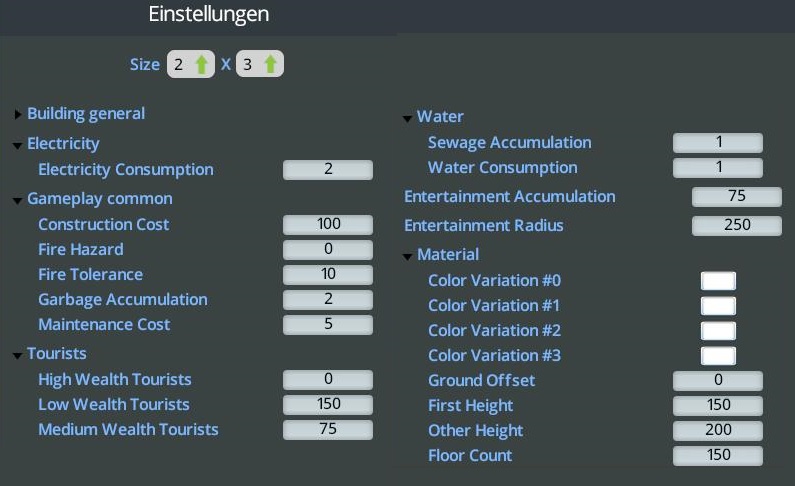Collapse the Electricity section

[x=18, y=145]
